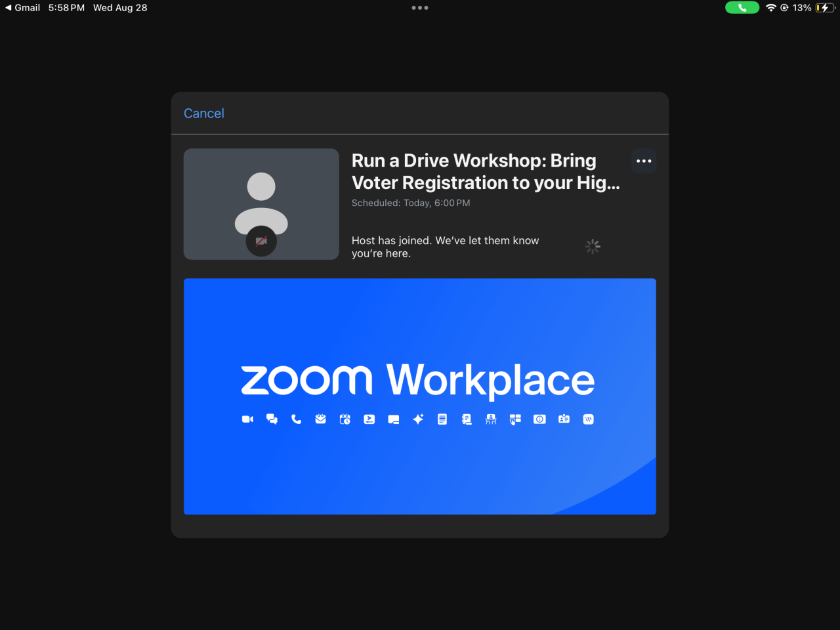The image size is (840, 630).
Task: Tap the 'Wed Aug 28' date in status bar
Action: (x=120, y=8)
